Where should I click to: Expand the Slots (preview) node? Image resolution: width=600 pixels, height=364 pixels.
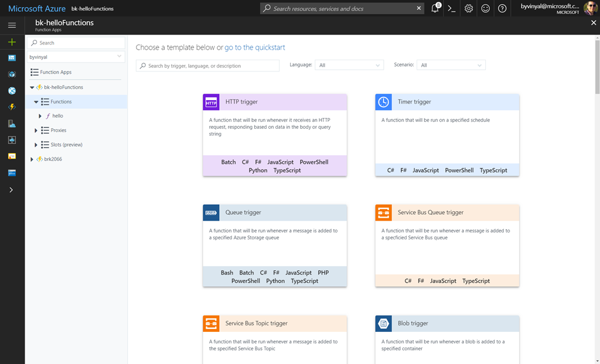coord(36,145)
